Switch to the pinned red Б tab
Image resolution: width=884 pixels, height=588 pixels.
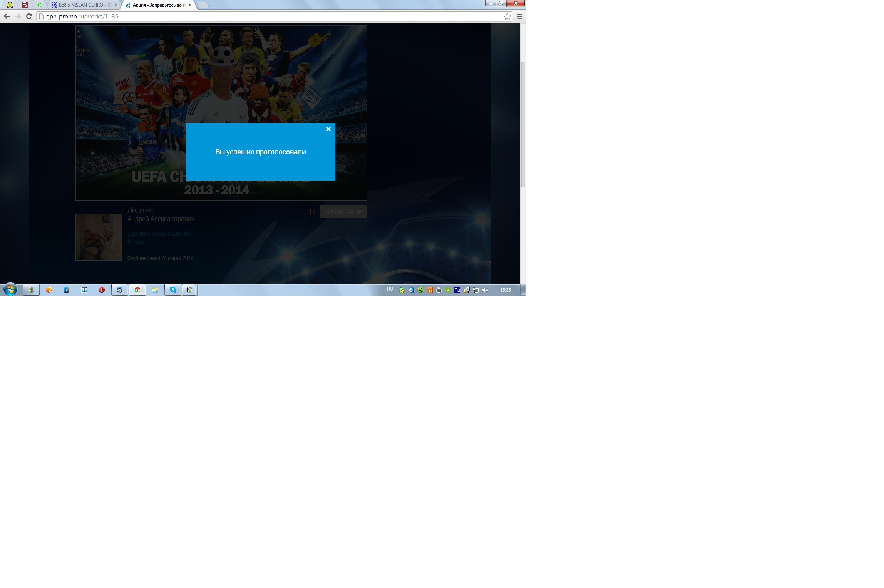[25, 5]
